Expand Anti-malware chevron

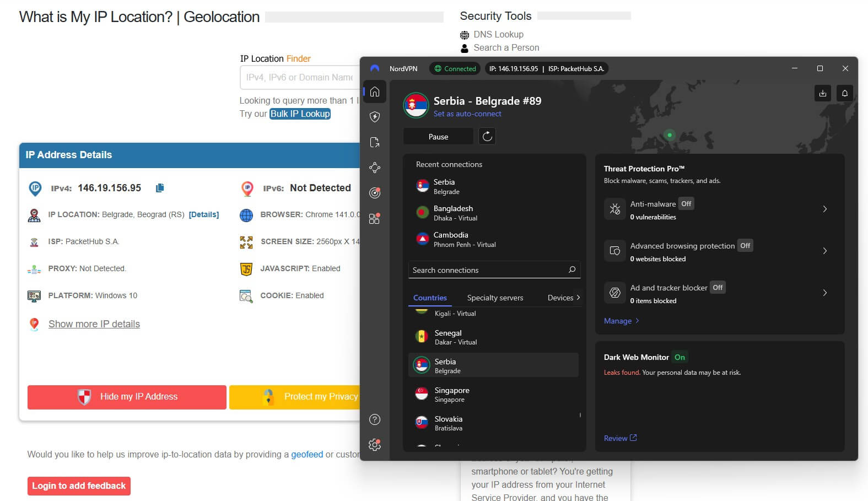tap(825, 209)
